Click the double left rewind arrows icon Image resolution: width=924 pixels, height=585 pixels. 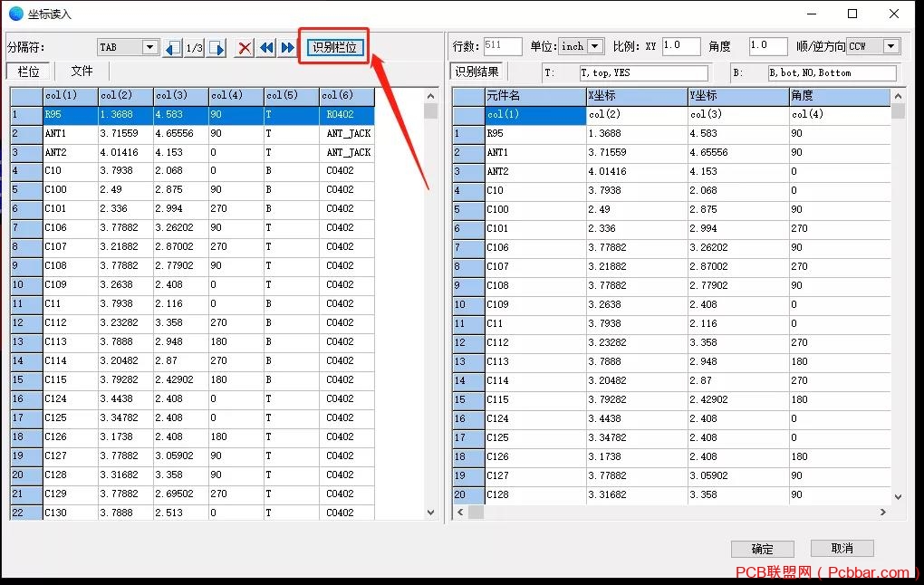pyautogui.click(x=266, y=48)
